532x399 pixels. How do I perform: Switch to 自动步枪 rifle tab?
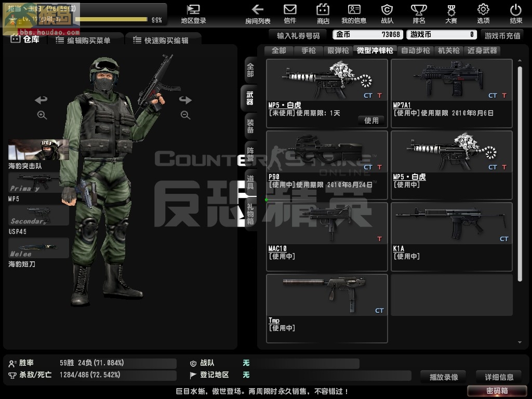pyautogui.click(x=416, y=50)
